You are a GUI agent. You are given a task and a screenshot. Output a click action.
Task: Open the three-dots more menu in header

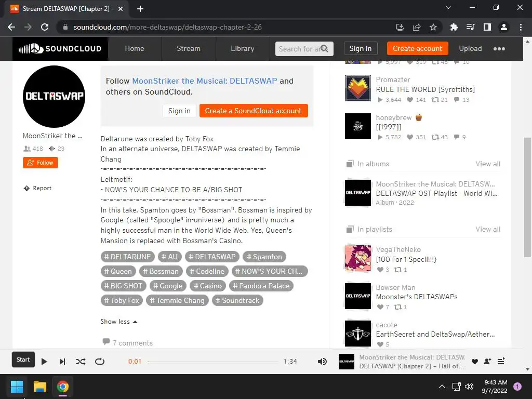pos(499,49)
